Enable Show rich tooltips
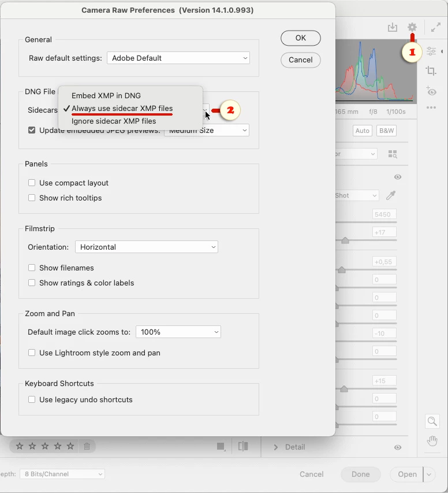This screenshot has height=493, width=448. tap(32, 198)
